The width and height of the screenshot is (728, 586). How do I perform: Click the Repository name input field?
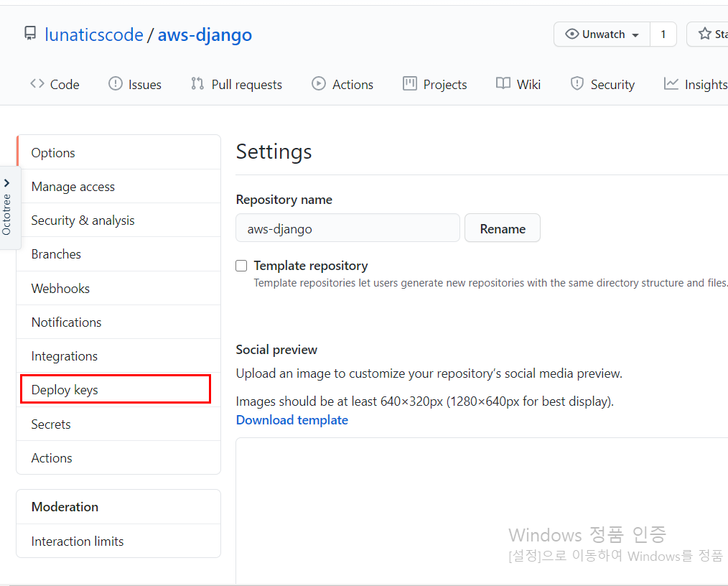[347, 228]
